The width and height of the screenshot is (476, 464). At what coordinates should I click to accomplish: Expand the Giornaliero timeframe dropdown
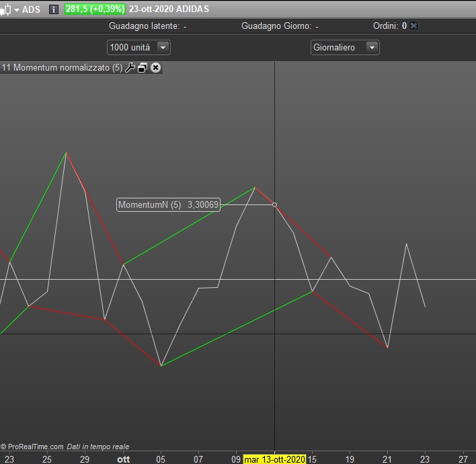pyautogui.click(x=345, y=47)
